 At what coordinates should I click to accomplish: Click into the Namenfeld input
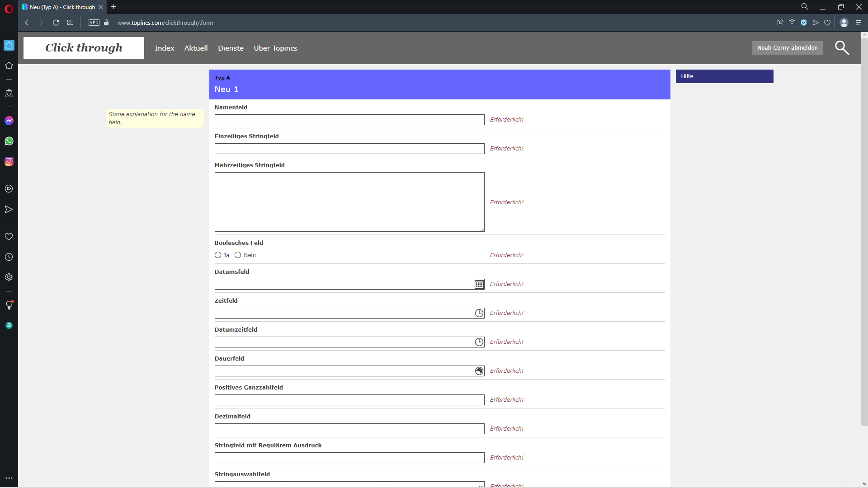point(349,120)
